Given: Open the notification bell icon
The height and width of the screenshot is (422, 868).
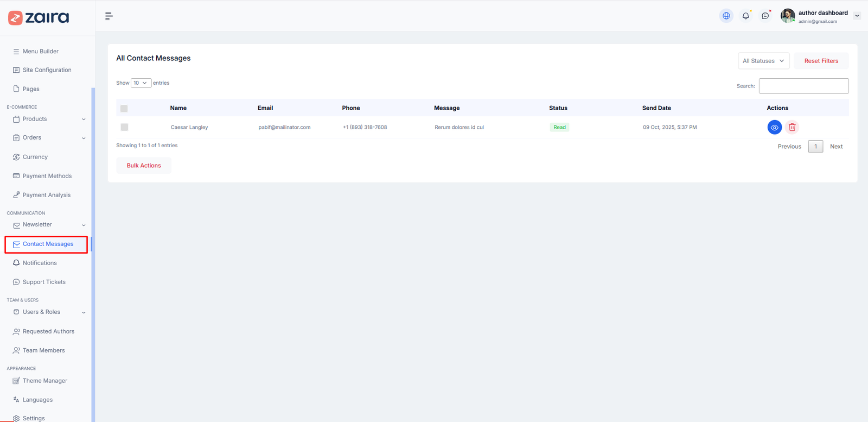Looking at the screenshot, I should (746, 16).
